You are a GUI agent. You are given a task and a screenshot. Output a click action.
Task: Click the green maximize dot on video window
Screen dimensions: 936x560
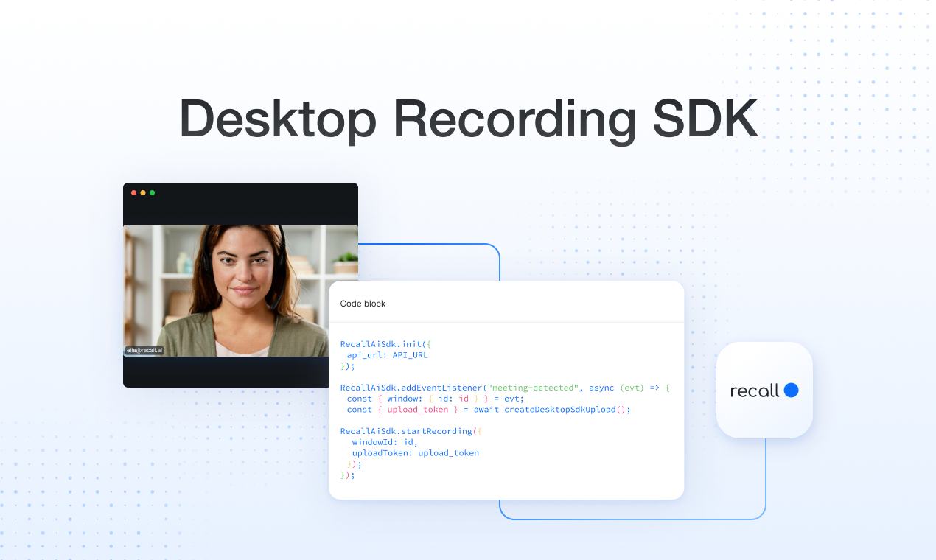click(152, 192)
